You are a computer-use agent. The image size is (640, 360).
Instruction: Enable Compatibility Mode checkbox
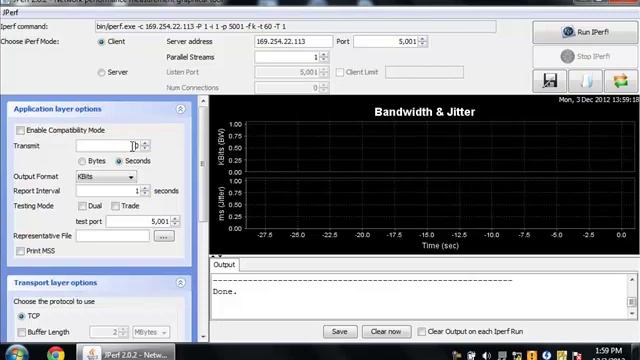click(x=20, y=130)
